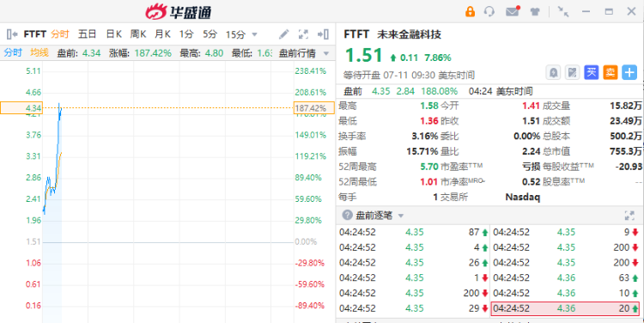Image resolution: width=644 pixels, height=323 pixels.
Task: Open the note icon next to the bell
Action: point(572,73)
